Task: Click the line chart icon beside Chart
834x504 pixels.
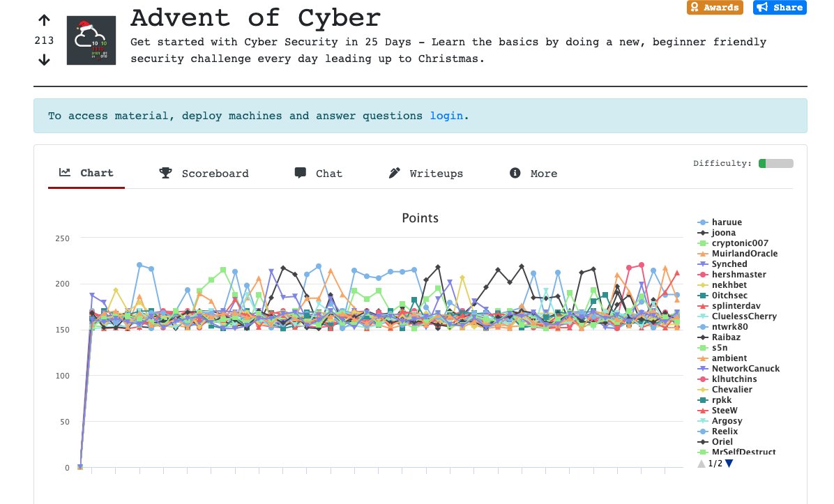Action: tap(65, 172)
